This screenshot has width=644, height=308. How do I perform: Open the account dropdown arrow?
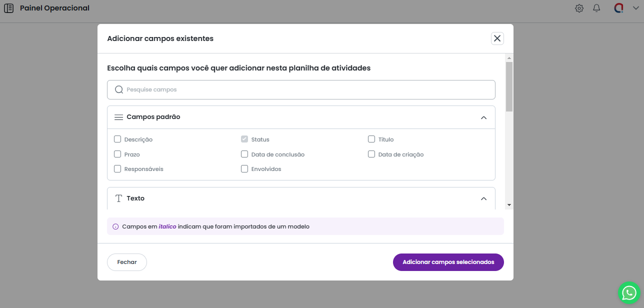pyautogui.click(x=636, y=8)
